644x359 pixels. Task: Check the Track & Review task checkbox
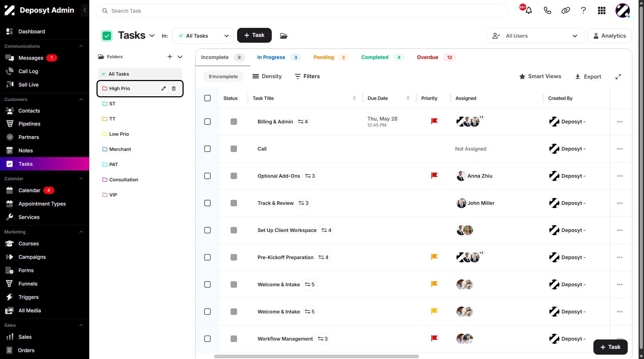click(x=207, y=203)
